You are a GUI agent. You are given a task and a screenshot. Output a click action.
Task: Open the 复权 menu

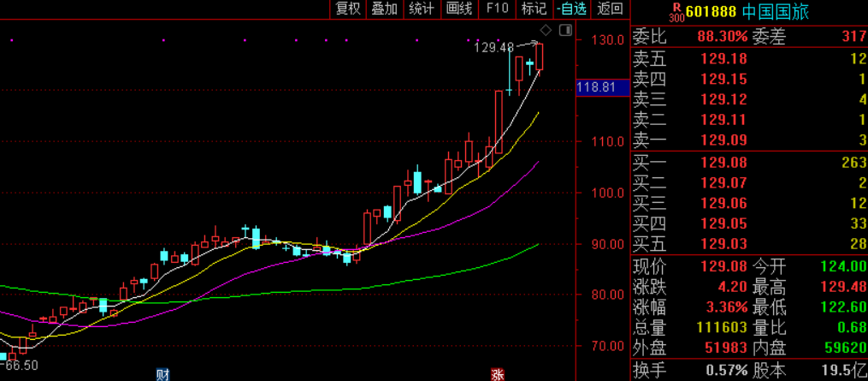(348, 9)
